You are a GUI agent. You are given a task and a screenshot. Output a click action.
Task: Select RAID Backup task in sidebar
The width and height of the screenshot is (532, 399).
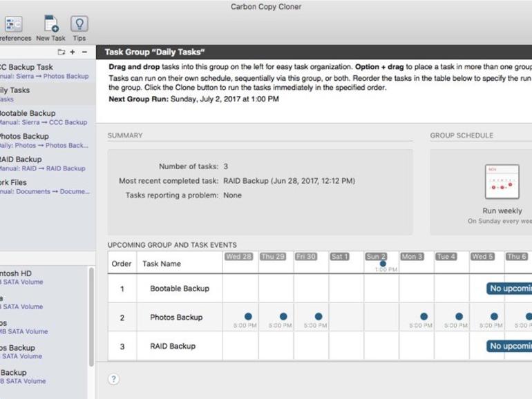click(x=48, y=164)
